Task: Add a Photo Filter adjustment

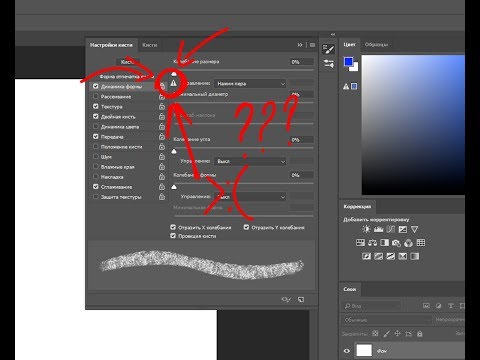Action: pos(396,243)
